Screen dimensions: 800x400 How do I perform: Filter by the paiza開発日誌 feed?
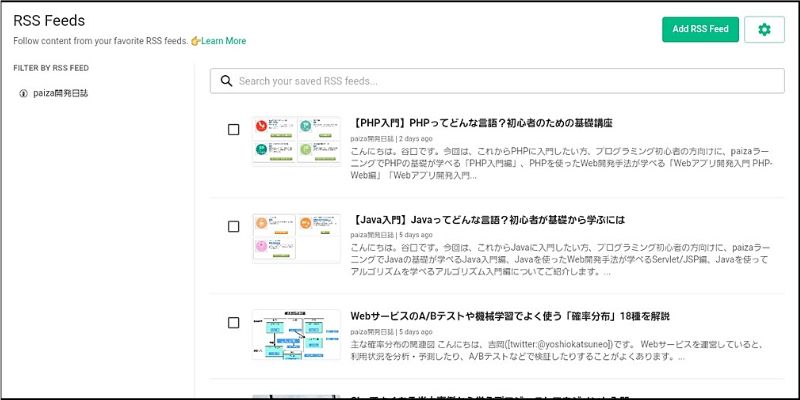coord(61,94)
